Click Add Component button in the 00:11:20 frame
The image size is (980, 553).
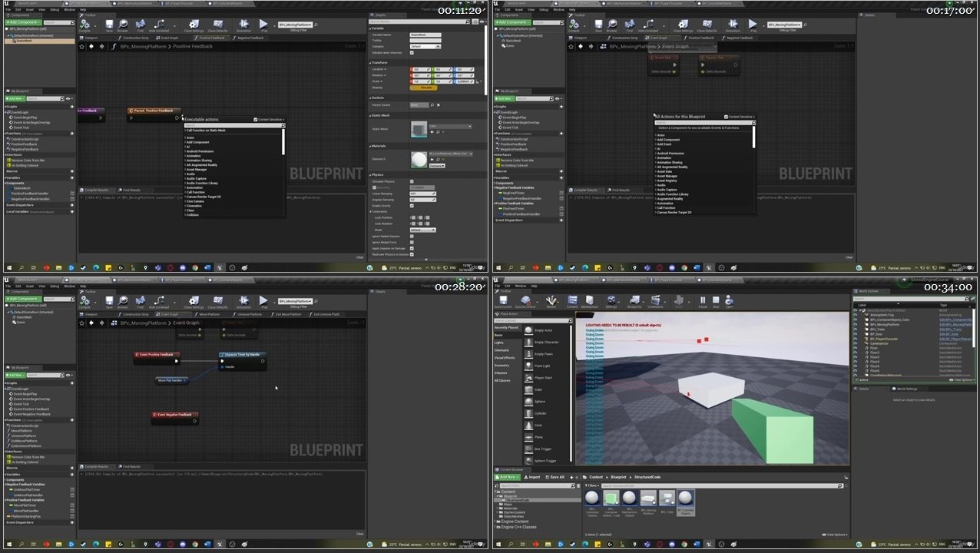click(22, 22)
